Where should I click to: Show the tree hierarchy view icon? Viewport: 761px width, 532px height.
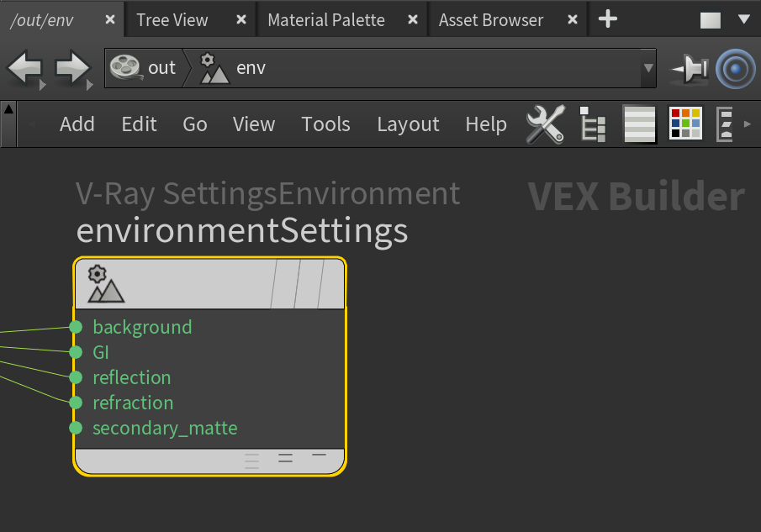pos(593,124)
